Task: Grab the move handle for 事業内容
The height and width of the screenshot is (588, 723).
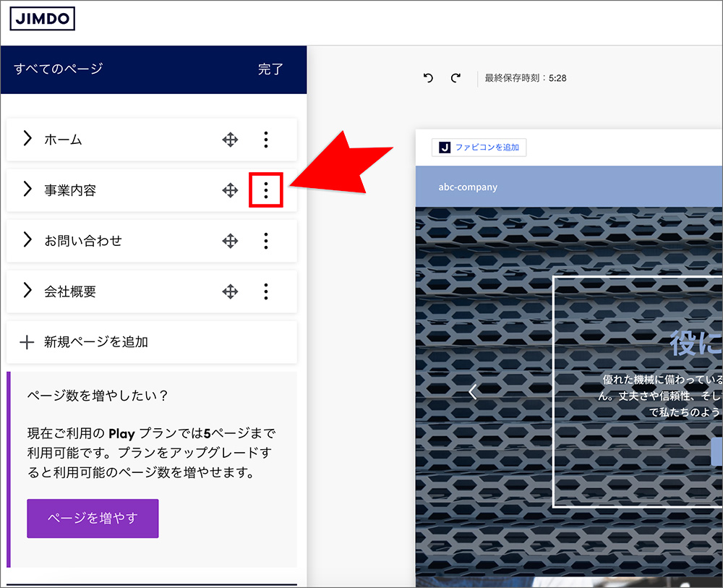Action: coord(230,190)
